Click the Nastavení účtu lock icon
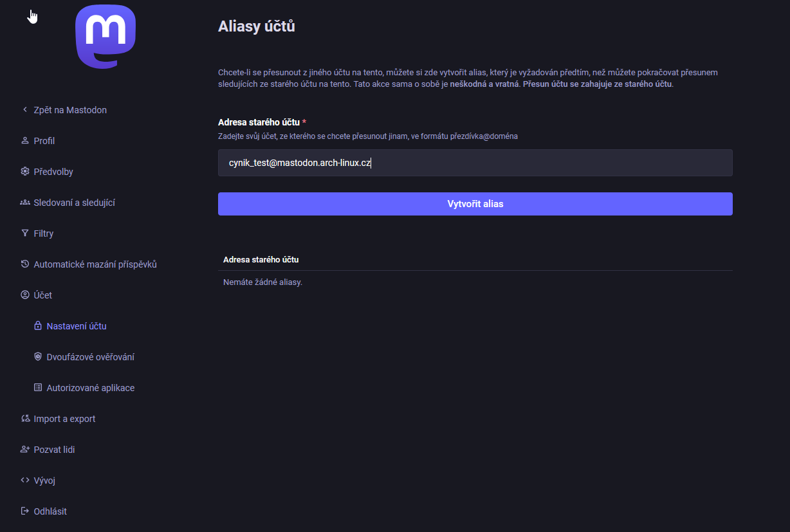The height and width of the screenshot is (532, 790). (38, 326)
